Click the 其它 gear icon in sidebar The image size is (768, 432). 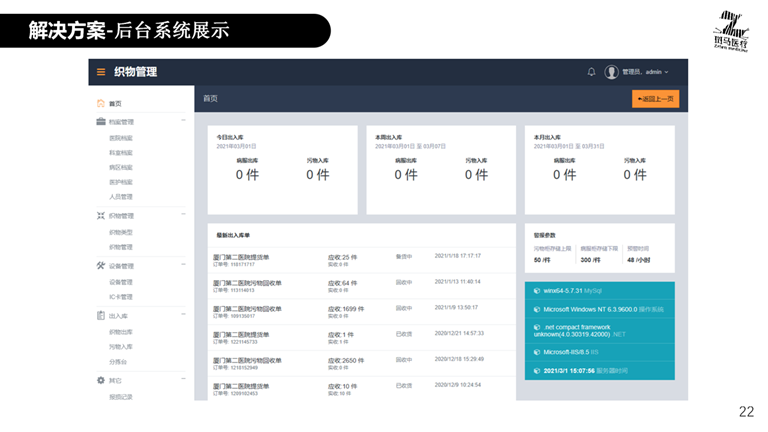[x=100, y=380]
